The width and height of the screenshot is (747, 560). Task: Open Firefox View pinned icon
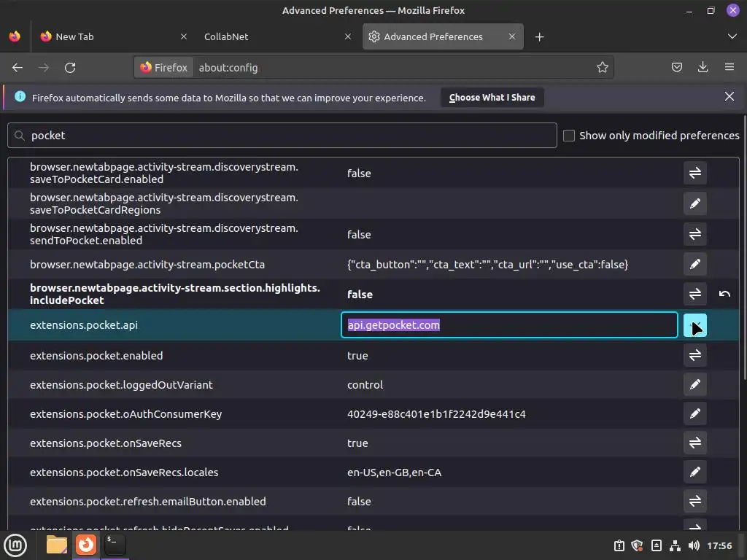point(15,36)
